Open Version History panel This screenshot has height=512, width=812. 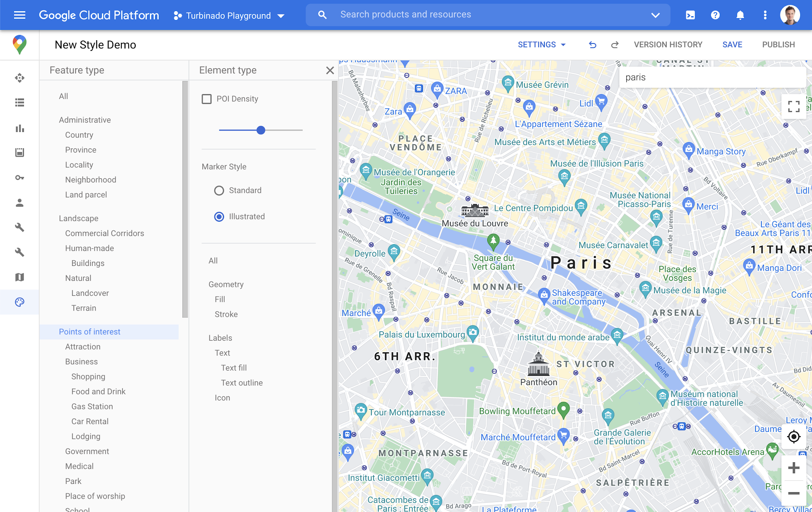click(668, 44)
